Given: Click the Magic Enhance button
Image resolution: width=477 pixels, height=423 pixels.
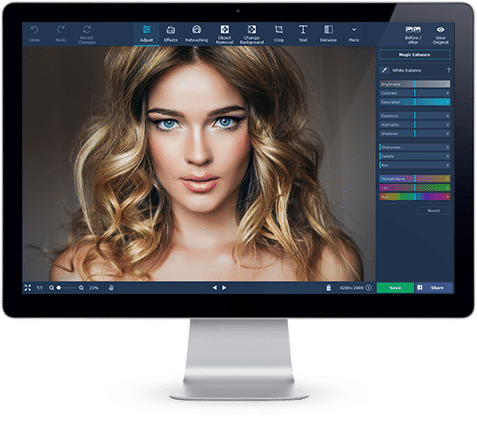Looking at the screenshot, I should pyautogui.click(x=414, y=55).
